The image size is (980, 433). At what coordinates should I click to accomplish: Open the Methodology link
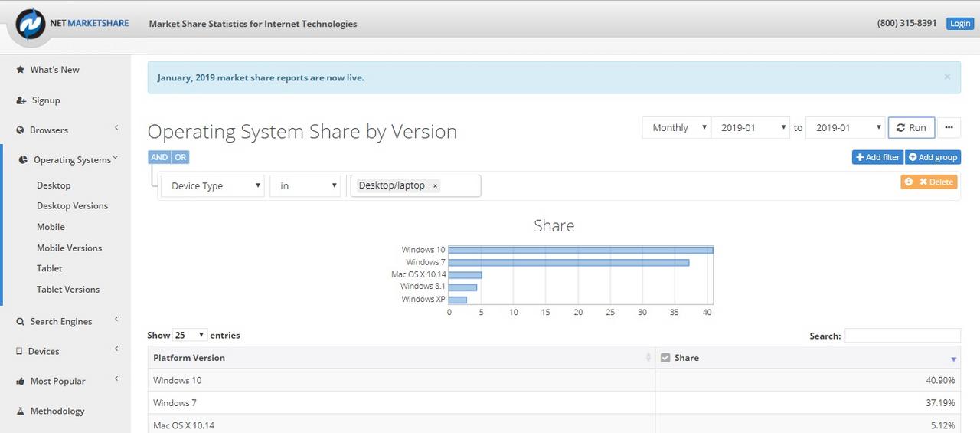click(x=57, y=412)
